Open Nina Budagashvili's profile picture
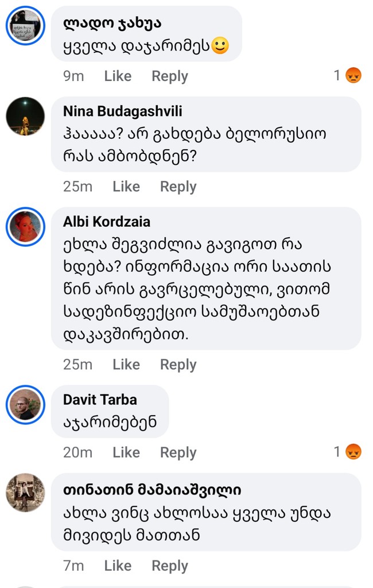The height and width of the screenshot is (588, 373). click(25, 117)
